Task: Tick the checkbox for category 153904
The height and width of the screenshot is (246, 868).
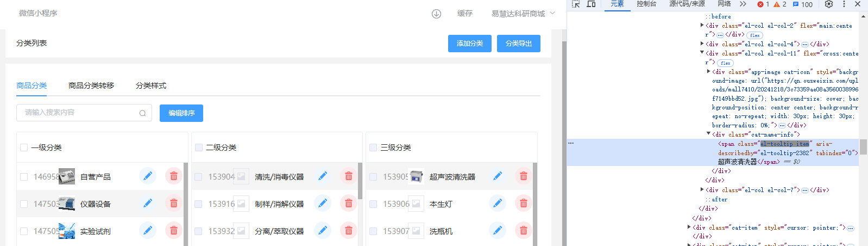Action: (198, 177)
